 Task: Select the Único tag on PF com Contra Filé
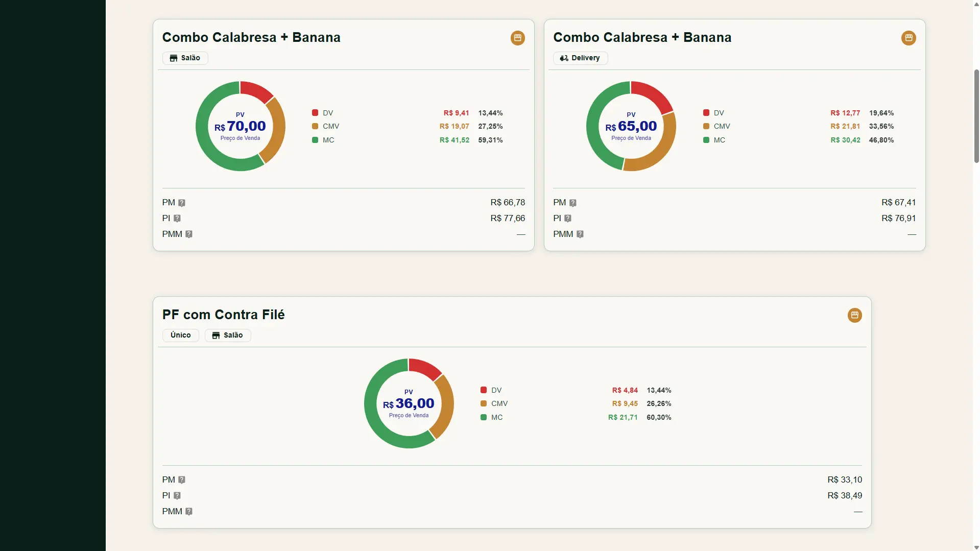point(180,335)
